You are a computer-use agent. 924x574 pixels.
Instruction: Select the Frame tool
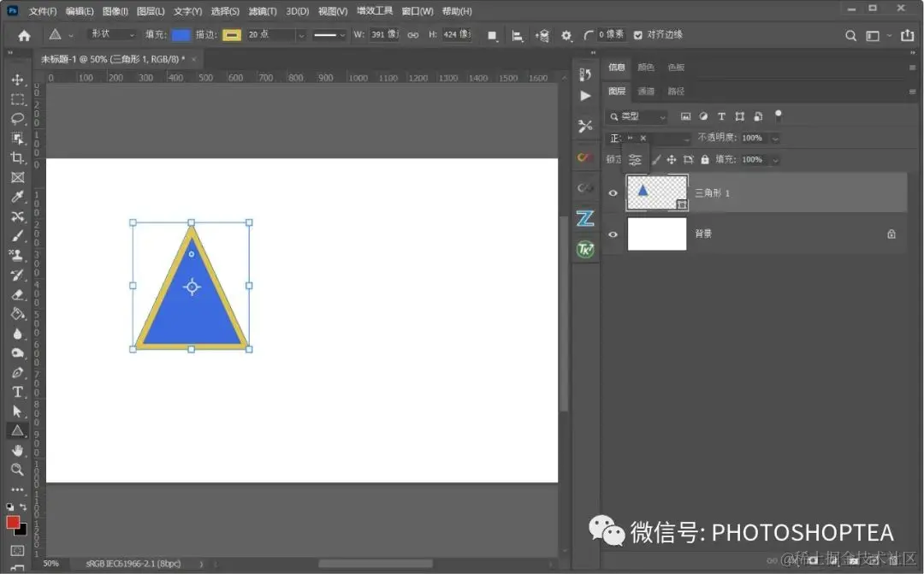[17, 177]
